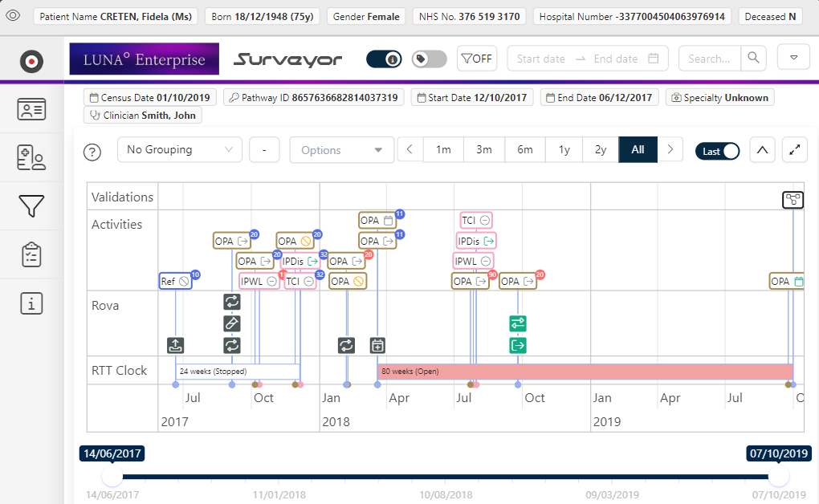Viewport: 819px width, 504px height.
Task: Click the help question mark icon
Action: tap(93, 151)
